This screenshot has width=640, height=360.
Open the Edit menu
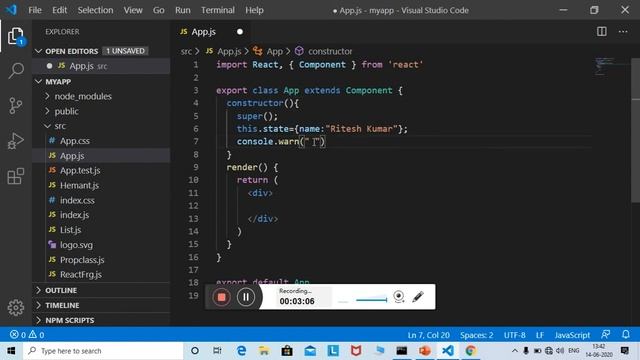point(59,10)
